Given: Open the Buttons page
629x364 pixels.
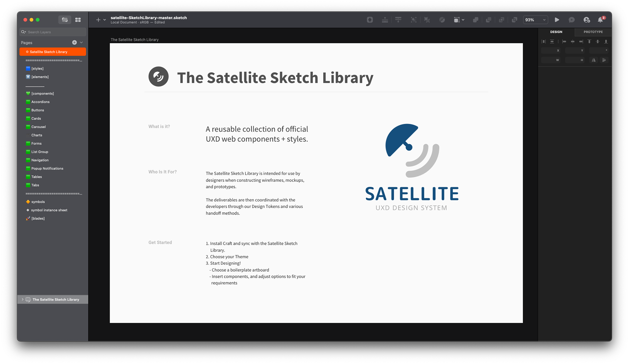Looking at the screenshot, I should pyautogui.click(x=53, y=110).
